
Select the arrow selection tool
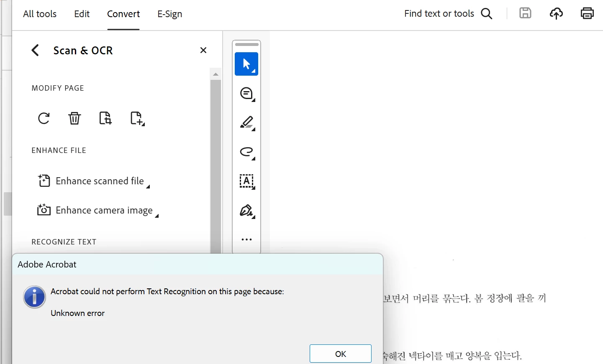tap(246, 64)
